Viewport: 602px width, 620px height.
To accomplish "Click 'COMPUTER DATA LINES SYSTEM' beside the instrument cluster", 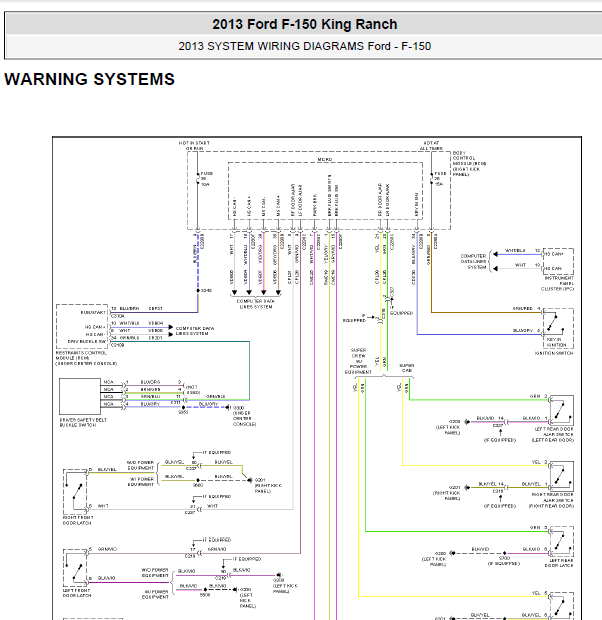I will 473,261.
